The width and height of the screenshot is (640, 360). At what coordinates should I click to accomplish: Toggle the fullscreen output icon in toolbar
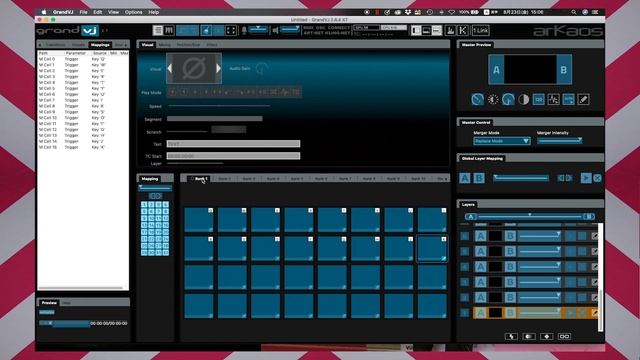click(x=231, y=30)
